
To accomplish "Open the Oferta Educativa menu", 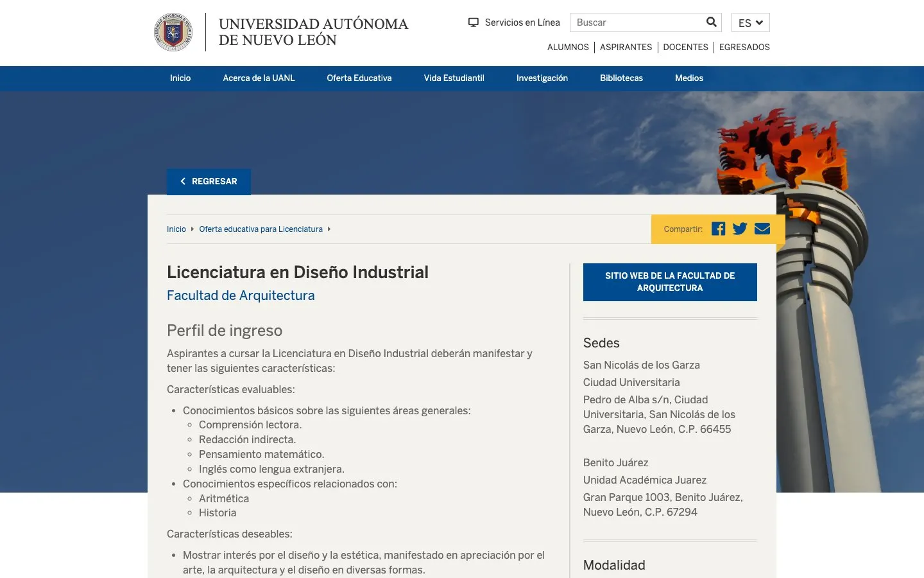I will pyautogui.click(x=359, y=78).
